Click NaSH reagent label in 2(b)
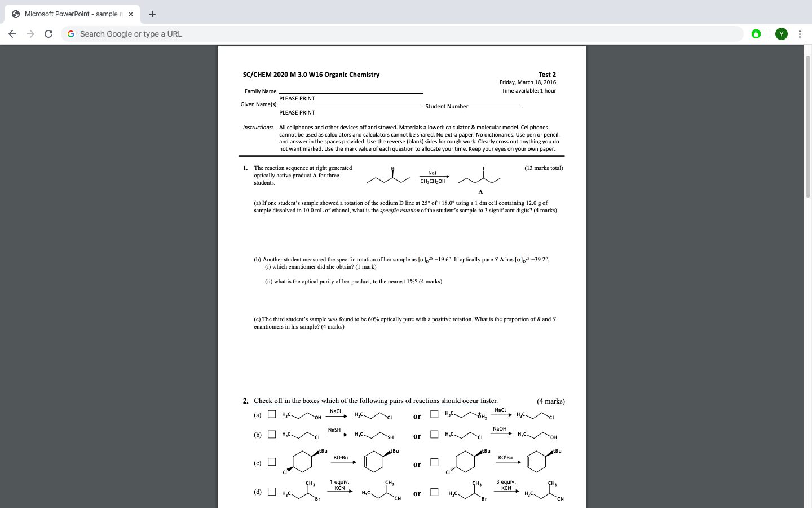This screenshot has height=508, width=812. coord(334,430)
